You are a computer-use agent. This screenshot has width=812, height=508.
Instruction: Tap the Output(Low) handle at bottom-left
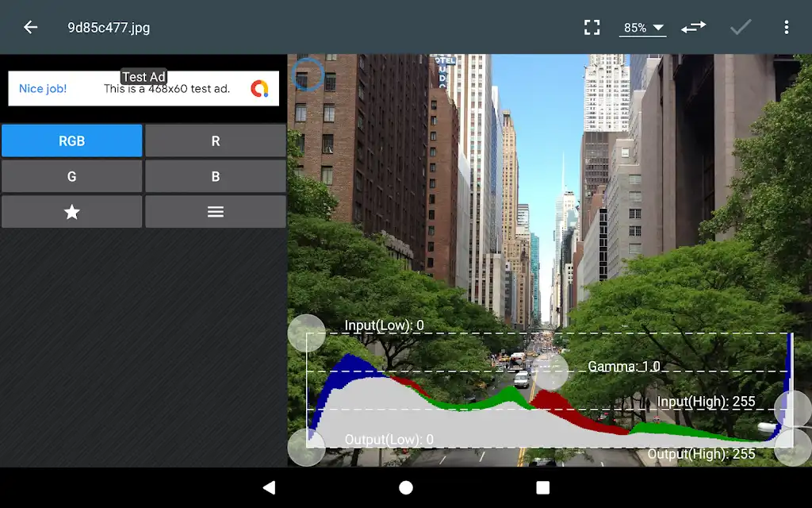307,447
